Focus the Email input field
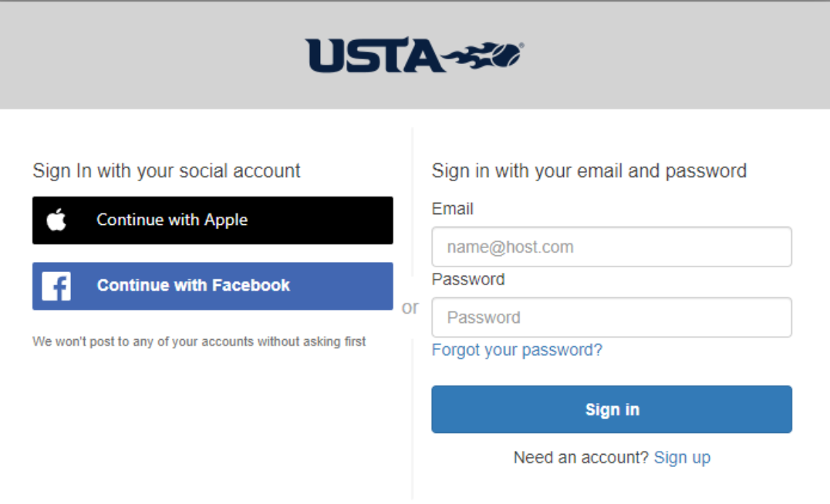Image resolution: width=830 pixels, height=504 pixels. coord(612,247)
